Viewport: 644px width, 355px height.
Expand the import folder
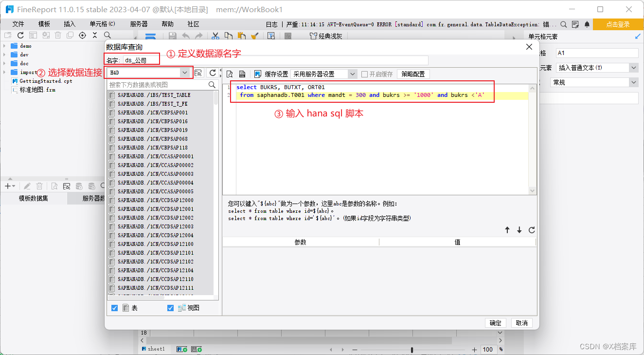(4, 72)
